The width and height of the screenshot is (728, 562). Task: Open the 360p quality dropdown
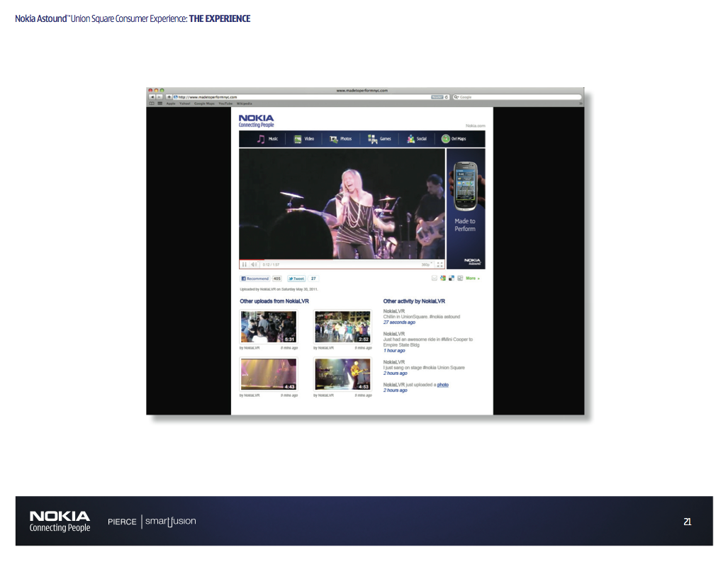point(427,264)
